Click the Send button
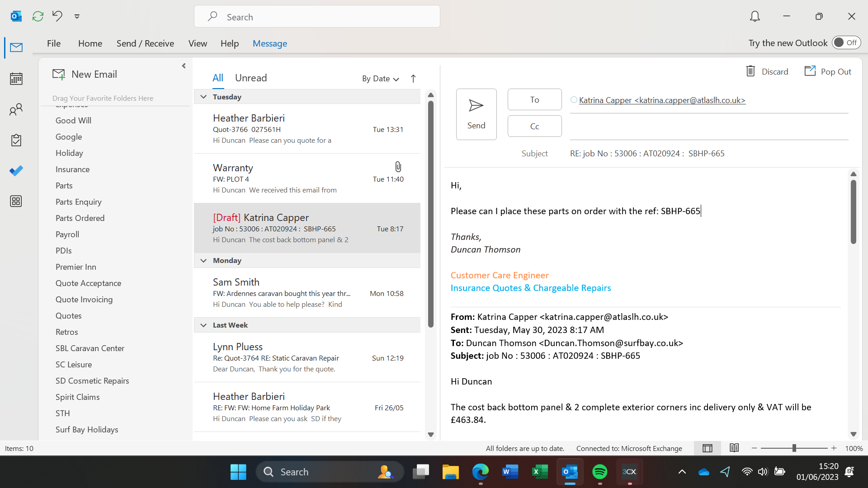 tap(476, 114)
